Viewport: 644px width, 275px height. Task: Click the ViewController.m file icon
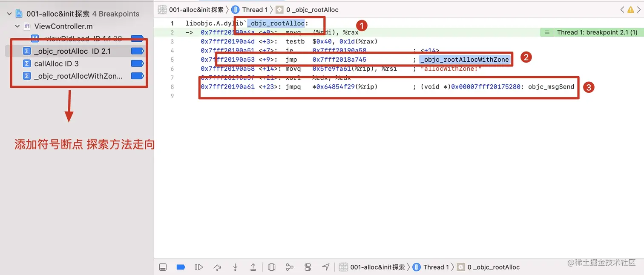click(x=27, y=26)
